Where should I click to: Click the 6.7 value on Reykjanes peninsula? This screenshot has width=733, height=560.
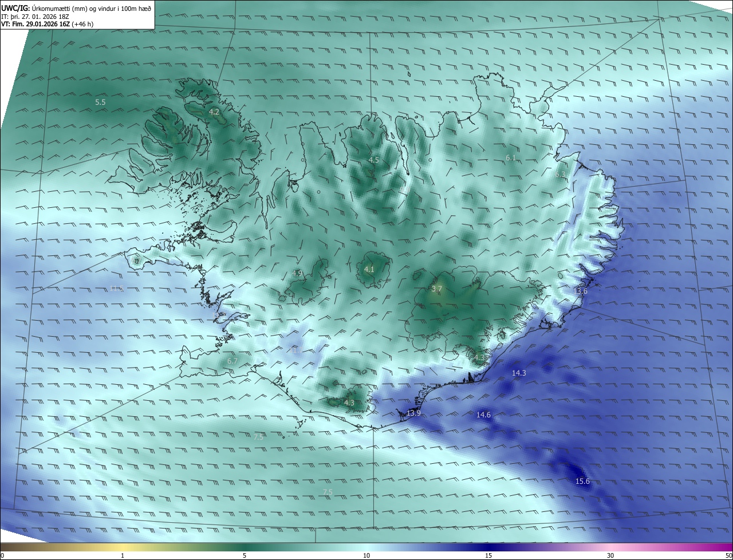pos(232,361)
